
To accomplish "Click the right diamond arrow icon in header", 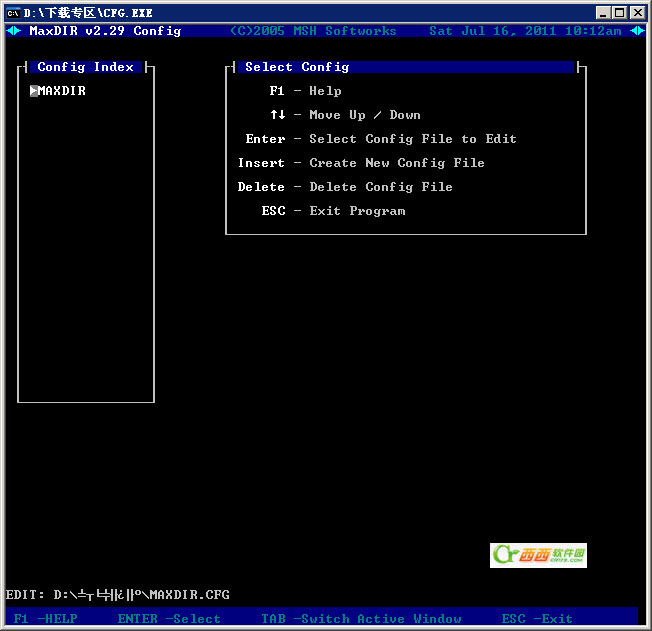I will (x=637, y=31).
